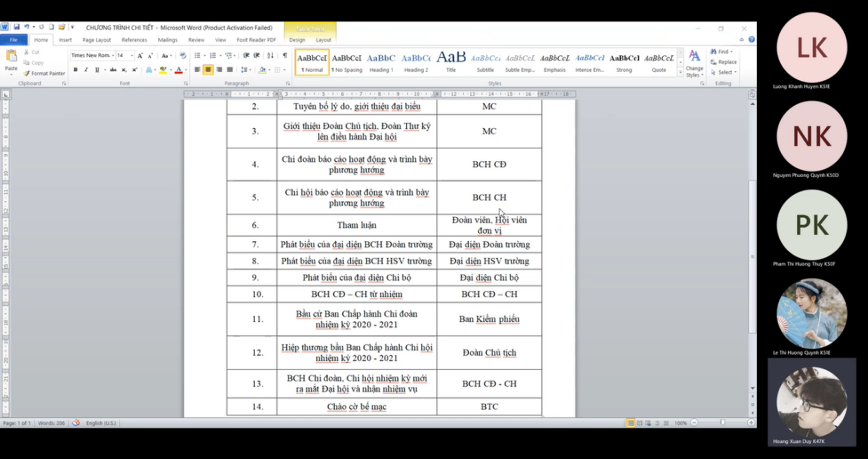
Task: Toggle Print Layout view button
Action: 630,423
